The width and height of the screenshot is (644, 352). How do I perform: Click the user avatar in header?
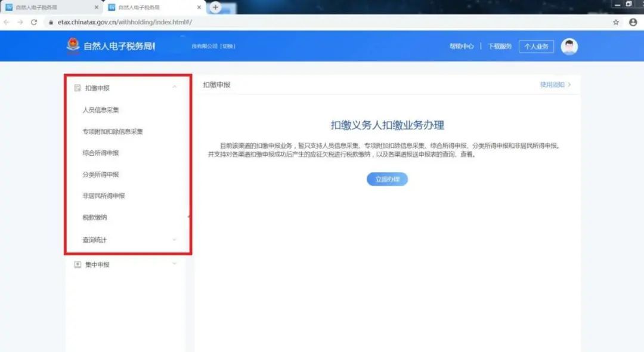point(569,47)
